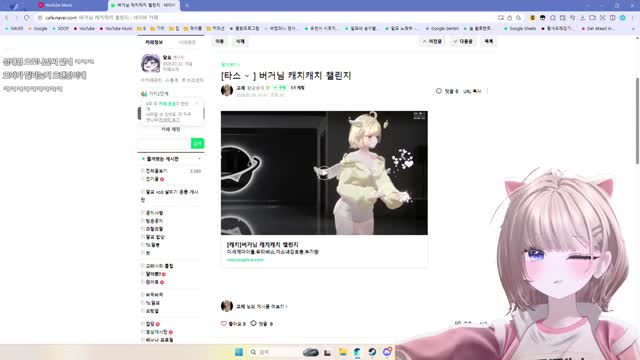The image size is (640, 360).
Task: Click the 이동 button above the post
Action: click(220, 42)
